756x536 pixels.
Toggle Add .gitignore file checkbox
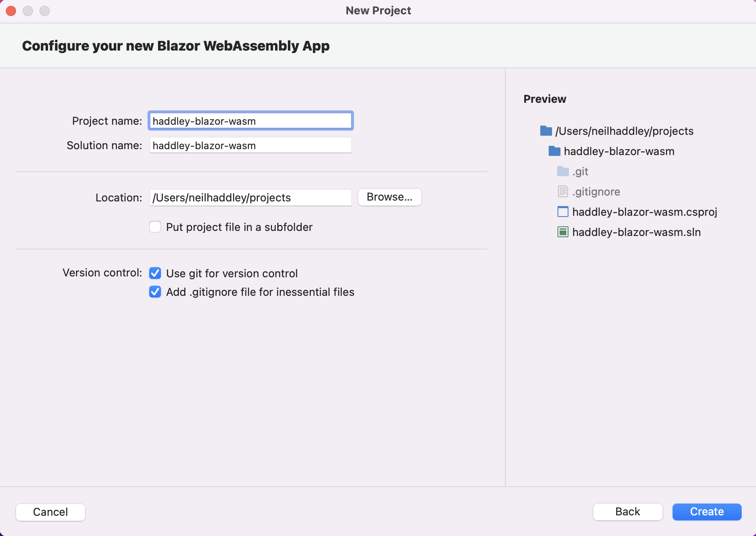click(155, 292)
